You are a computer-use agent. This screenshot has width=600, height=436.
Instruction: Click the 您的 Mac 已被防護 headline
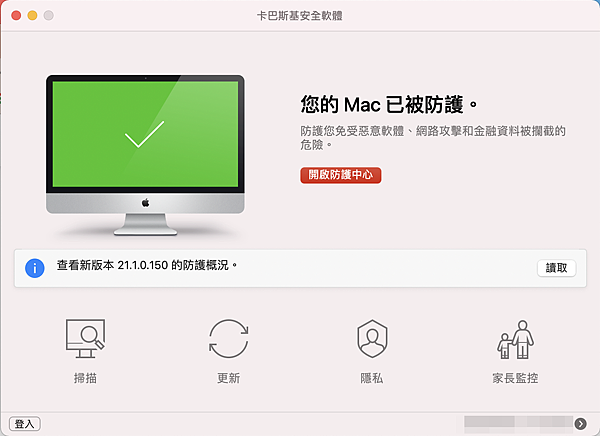[x=389, y=105]
